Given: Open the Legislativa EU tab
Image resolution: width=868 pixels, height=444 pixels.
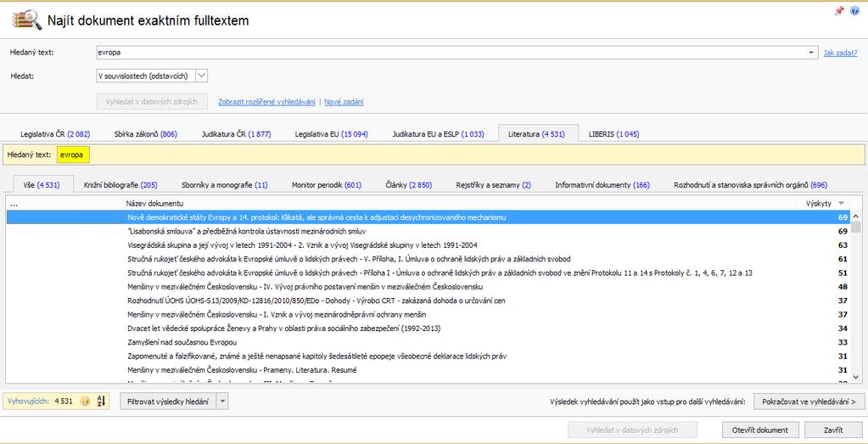Looking at the screenshot, I should tap(331, 134).
